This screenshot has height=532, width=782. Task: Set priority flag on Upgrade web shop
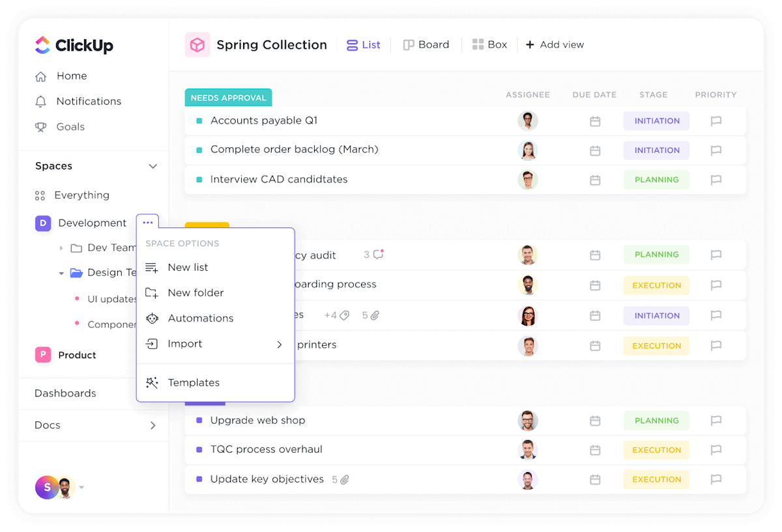pos(716,421)
